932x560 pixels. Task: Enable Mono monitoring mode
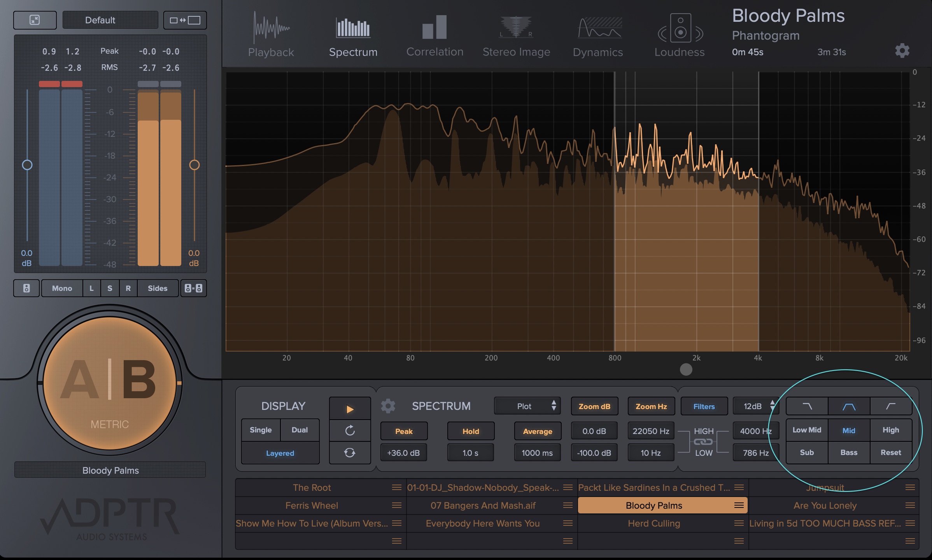[x=62, y=288]
